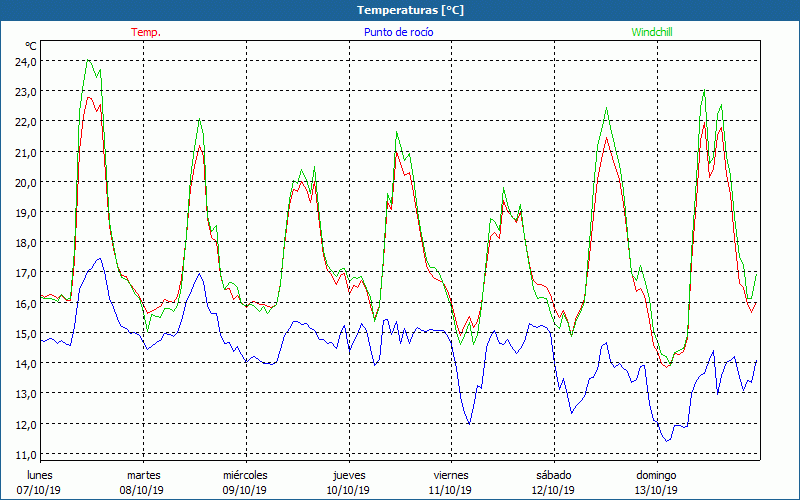The height and width of the screenshot is (500, 800).
Task: Click the '12/10/19' date label
Action: pos(554,490)
